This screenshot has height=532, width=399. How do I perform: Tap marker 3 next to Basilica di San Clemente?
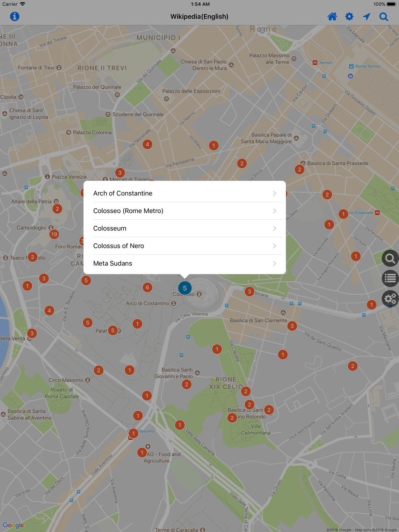pos(292,326)
